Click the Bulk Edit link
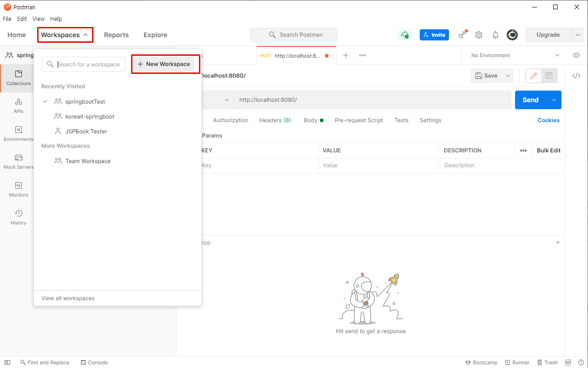The image size is (588, 368). [x=548, y=151]
